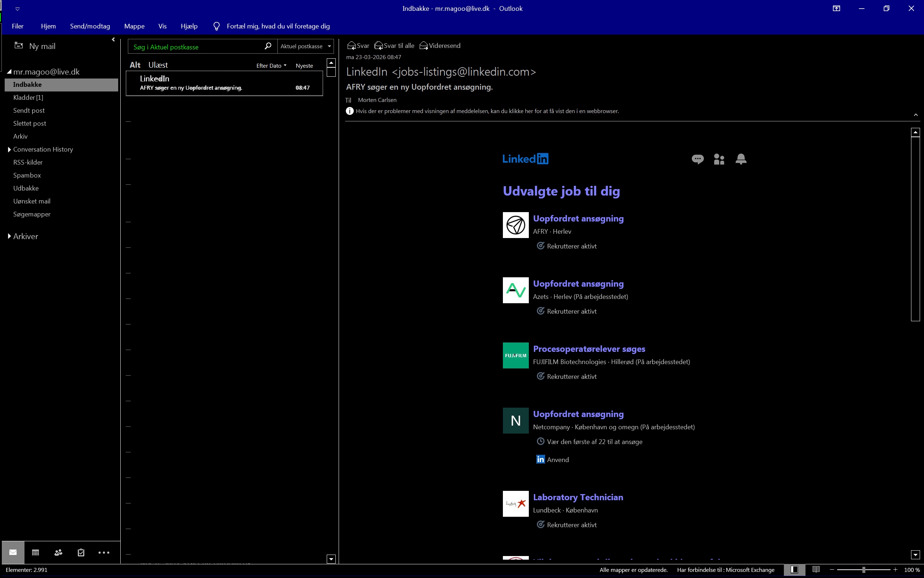Open the Aktuel postkasse search scope dropdown
924x578 pixels.
point(305,46)
